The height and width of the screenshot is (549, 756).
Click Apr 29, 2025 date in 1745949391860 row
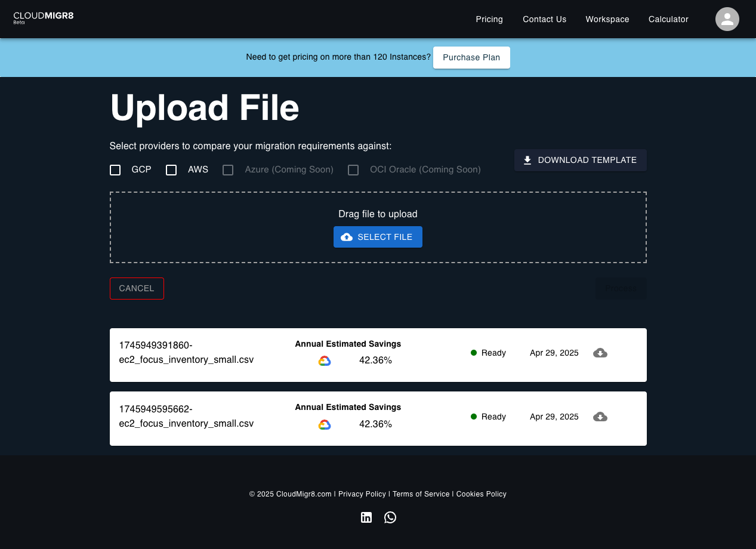554,353
